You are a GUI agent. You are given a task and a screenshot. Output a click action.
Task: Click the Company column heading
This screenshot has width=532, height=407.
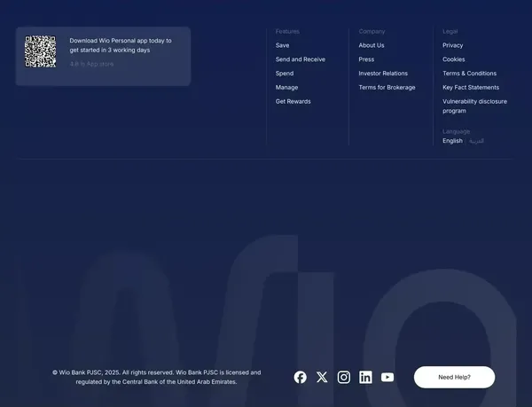[372, 32]
